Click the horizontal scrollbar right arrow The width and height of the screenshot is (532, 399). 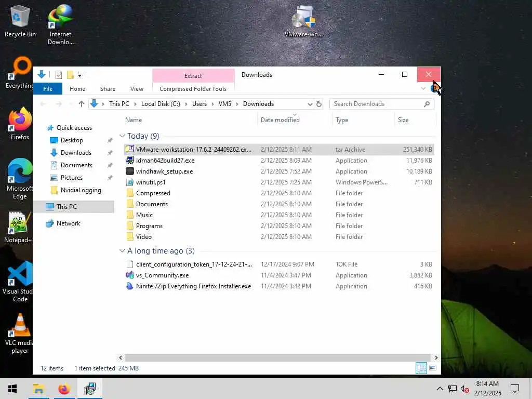point(436,357)
